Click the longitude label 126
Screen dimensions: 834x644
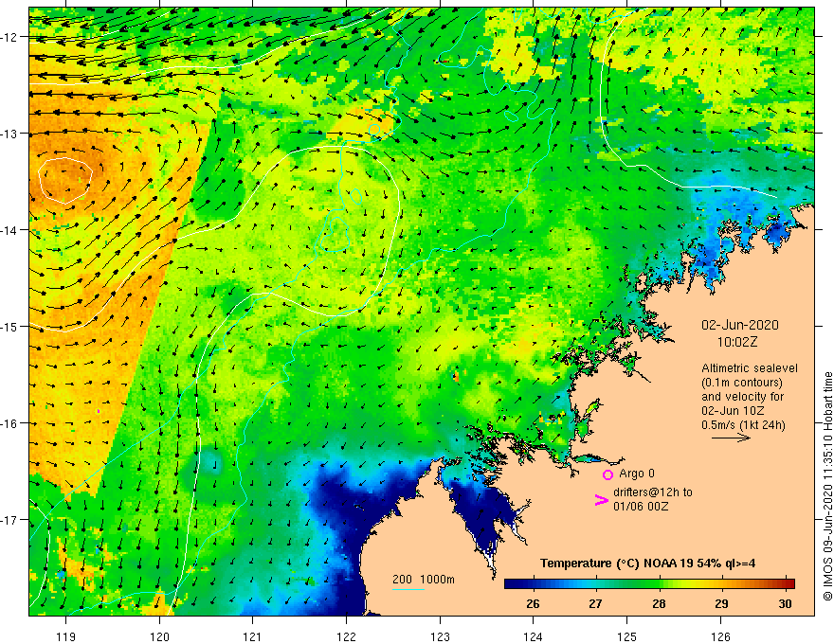click(x=720, y=636)
